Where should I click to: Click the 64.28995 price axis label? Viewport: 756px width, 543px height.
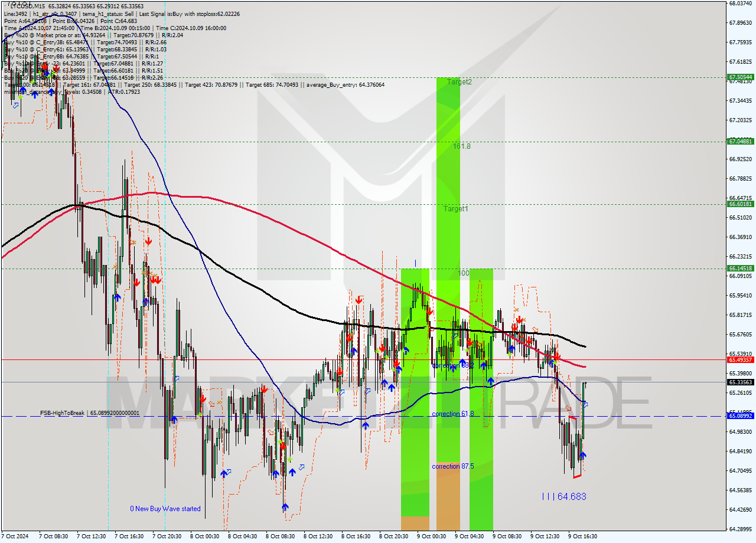(x=741, y=529)
